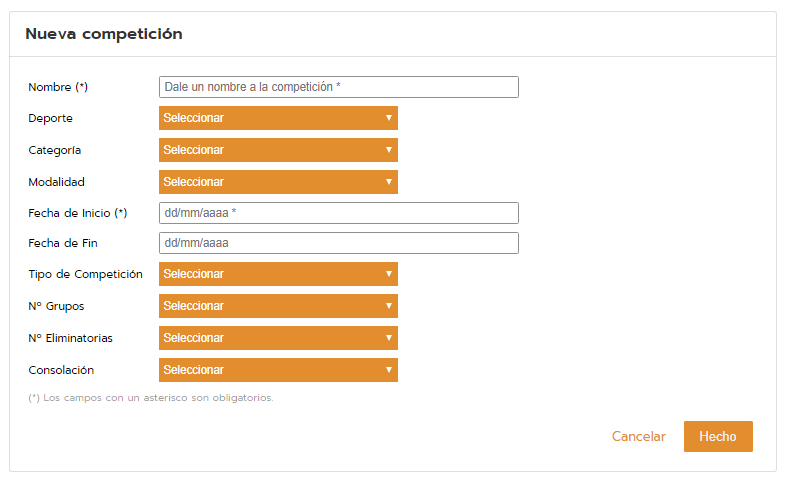
Task: Click the arrow icon of Nº Grupos dropdown
Action: (x=389, y=306)
